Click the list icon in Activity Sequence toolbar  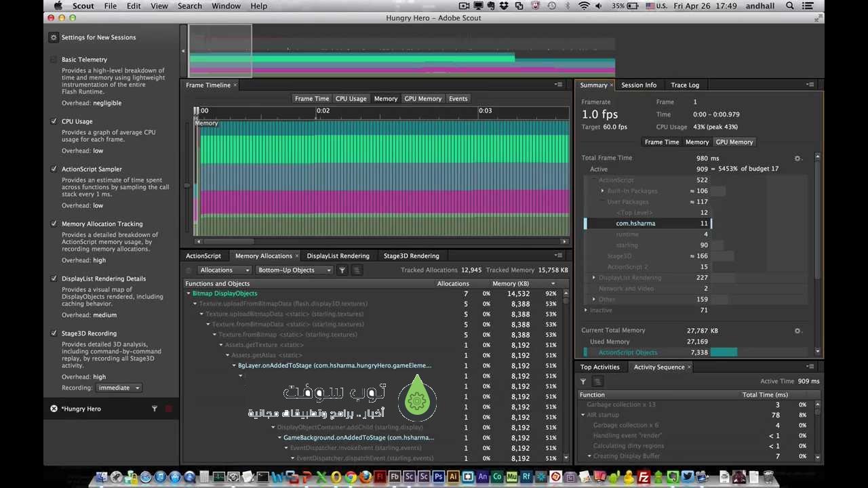coord(597,382)
